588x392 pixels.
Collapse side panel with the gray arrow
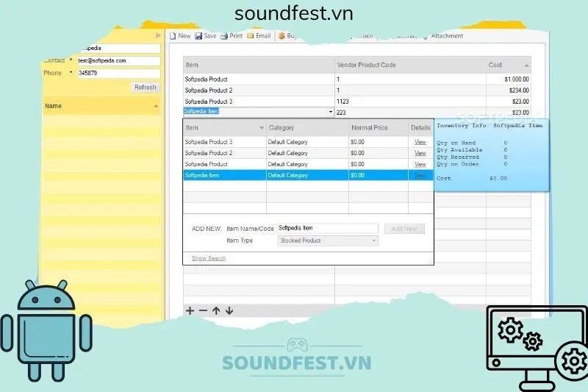click(x=158, y=35)
